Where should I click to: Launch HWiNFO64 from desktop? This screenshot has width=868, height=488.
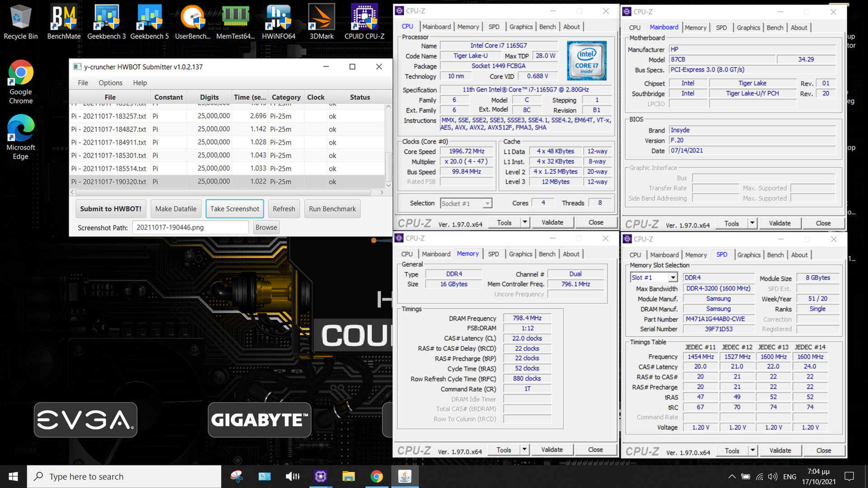point(278,22)
